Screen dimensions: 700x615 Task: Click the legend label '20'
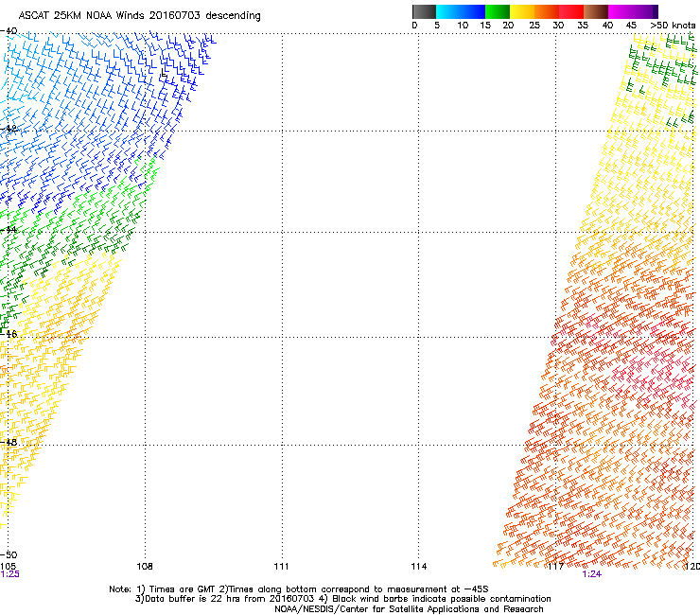pos(508,26)
